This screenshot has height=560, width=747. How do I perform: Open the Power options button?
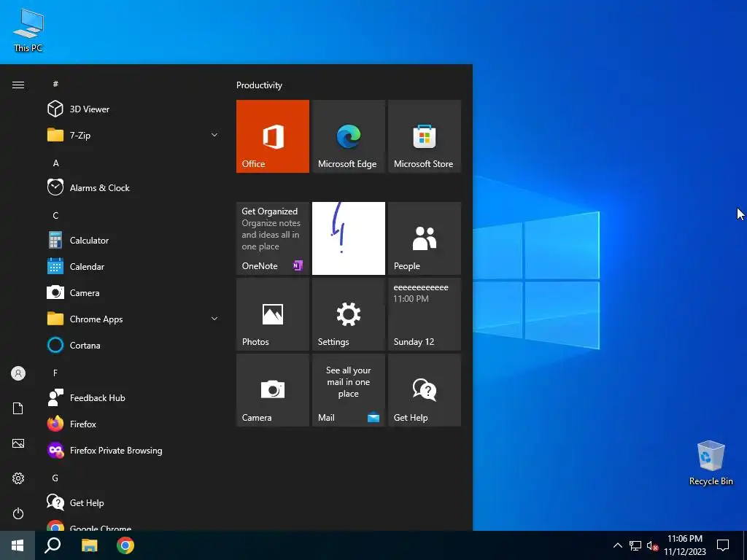[x=18, y=513]
